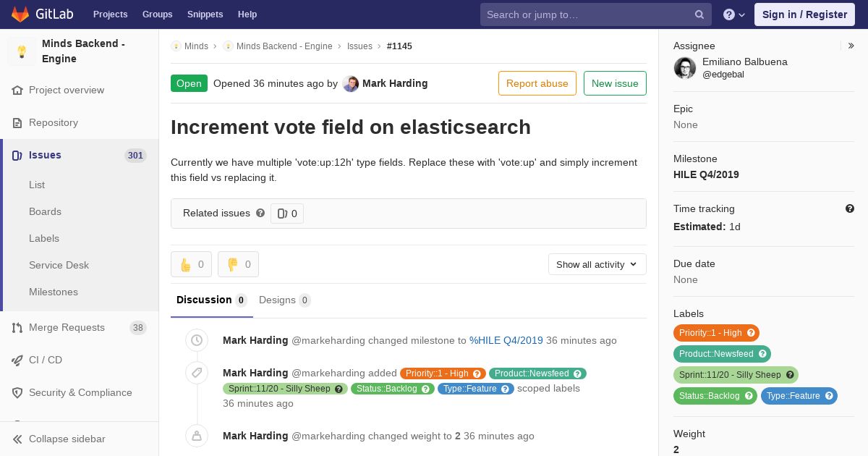868x456 pixels.
Task: Collapse the right sidebar chevron
Action: pos(851,46)
